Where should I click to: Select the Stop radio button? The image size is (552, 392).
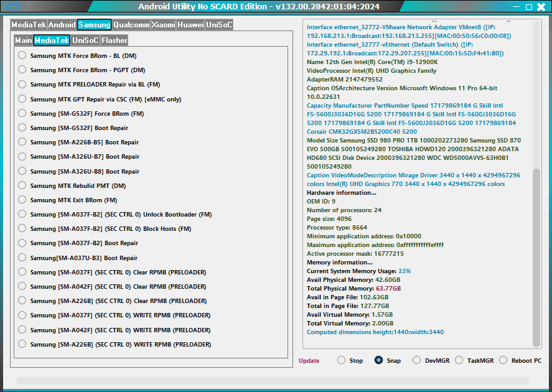[341, 360]
